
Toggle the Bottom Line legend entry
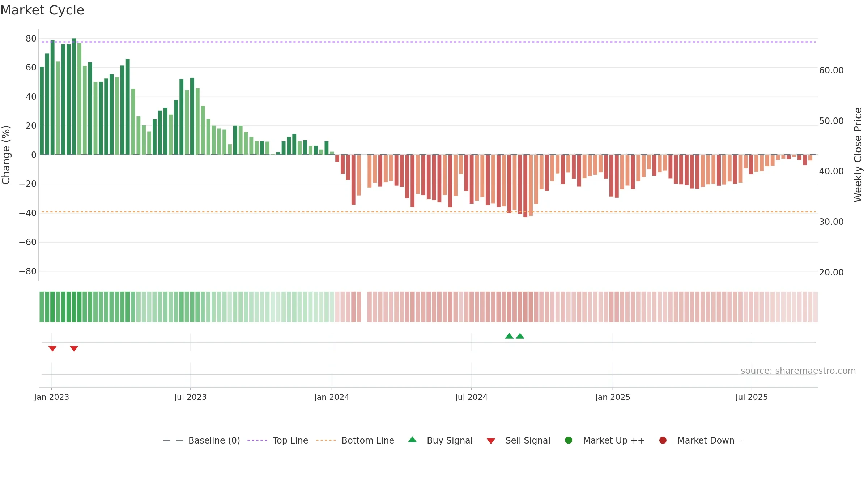pyautogui.click(x=355, y=440)
